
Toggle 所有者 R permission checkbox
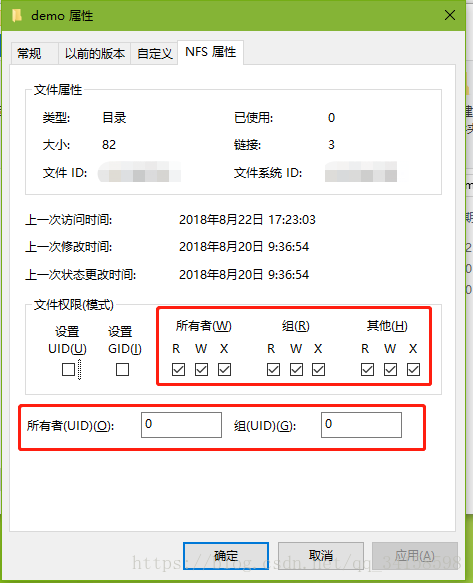click(178, 370)
